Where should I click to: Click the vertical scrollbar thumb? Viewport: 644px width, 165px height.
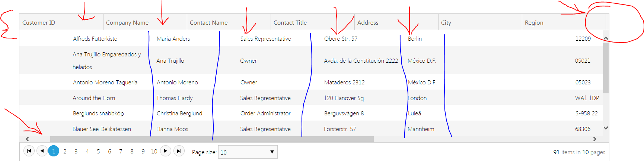click(x=606, y=67)
